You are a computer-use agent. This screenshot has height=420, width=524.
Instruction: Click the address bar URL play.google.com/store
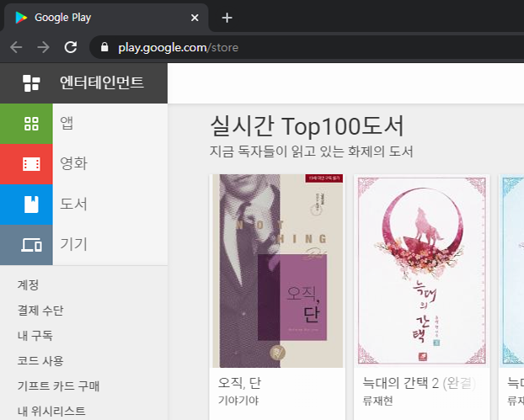[178, 48]
